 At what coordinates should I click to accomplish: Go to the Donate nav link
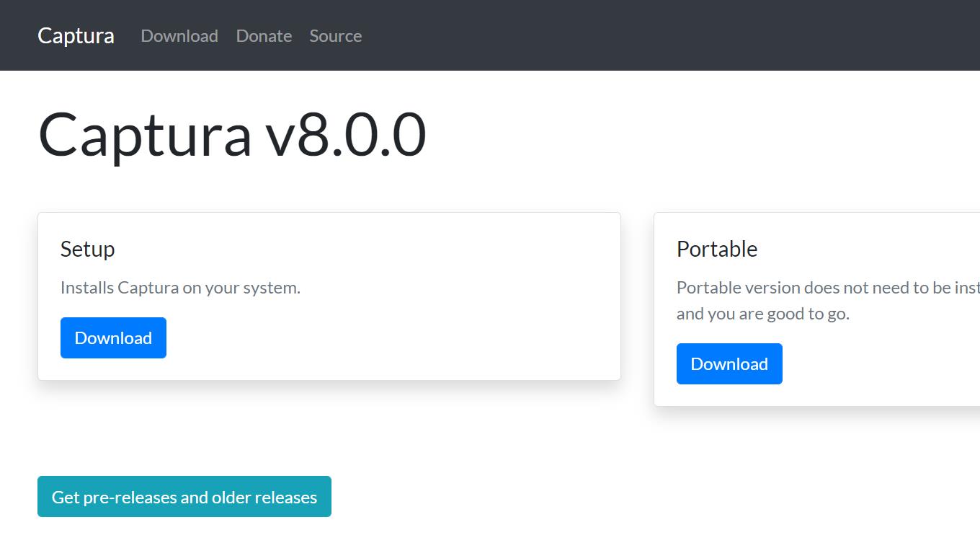coord(264,36)
